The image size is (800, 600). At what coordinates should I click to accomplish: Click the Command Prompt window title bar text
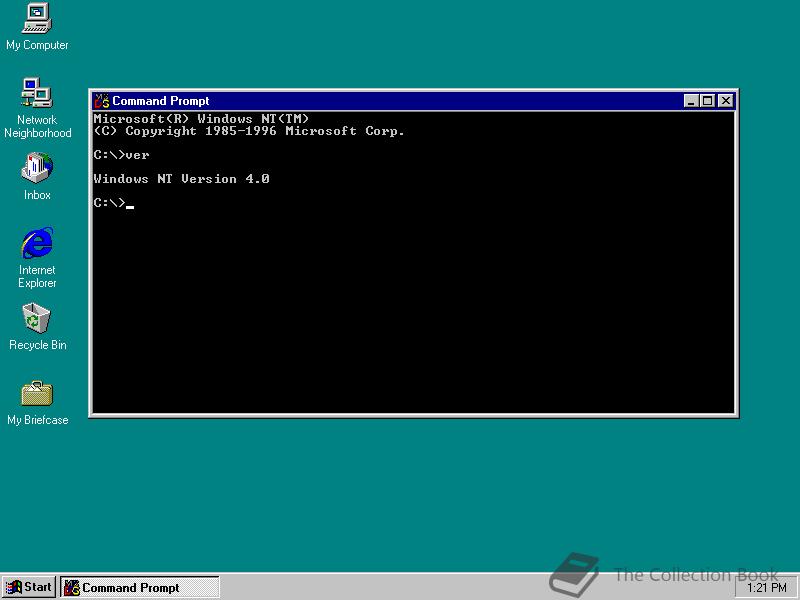tap(161, 101)
